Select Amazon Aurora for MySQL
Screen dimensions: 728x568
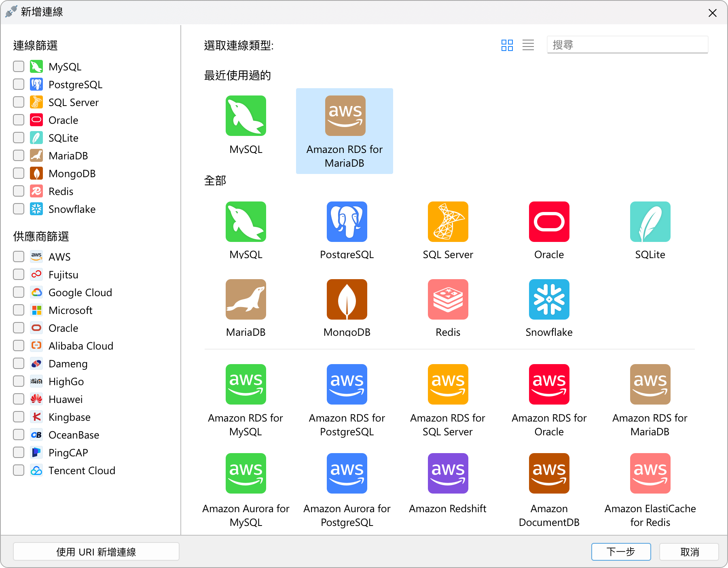click(x=246, y=473)
